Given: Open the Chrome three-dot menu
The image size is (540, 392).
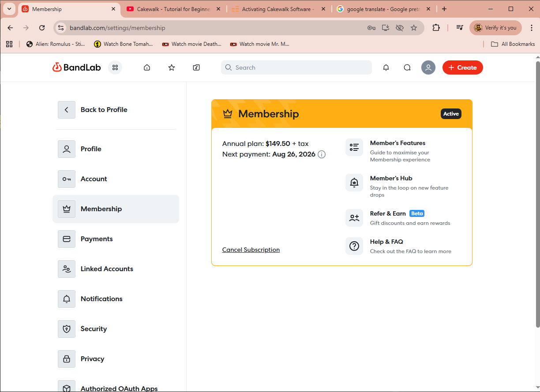Looking at the screenshot, I should 532,28.
